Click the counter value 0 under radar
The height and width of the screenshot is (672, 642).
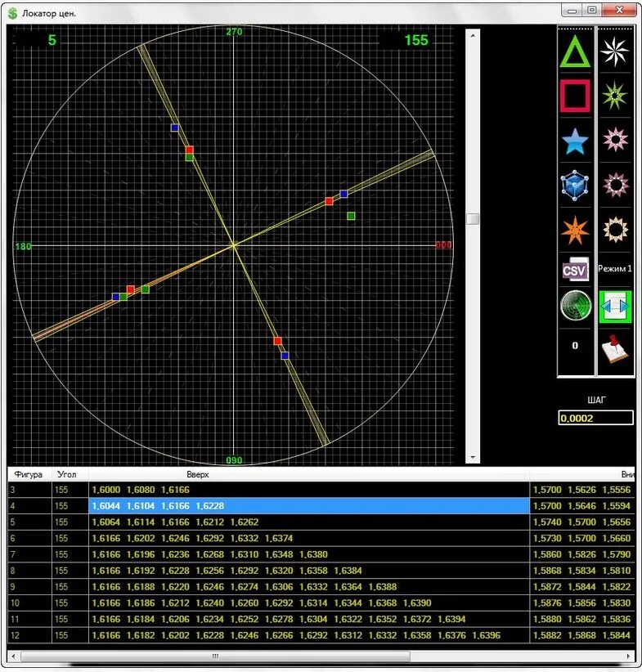[575, 346]
